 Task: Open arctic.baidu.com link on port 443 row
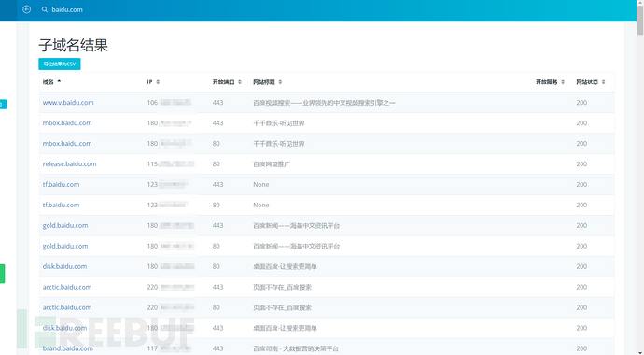67,287
